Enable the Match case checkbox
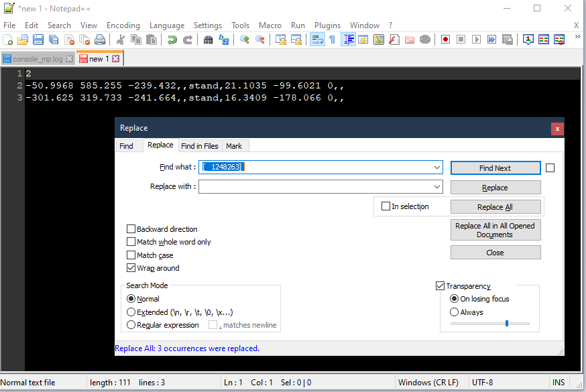586x392 pixels. click(x=131, y=255)
